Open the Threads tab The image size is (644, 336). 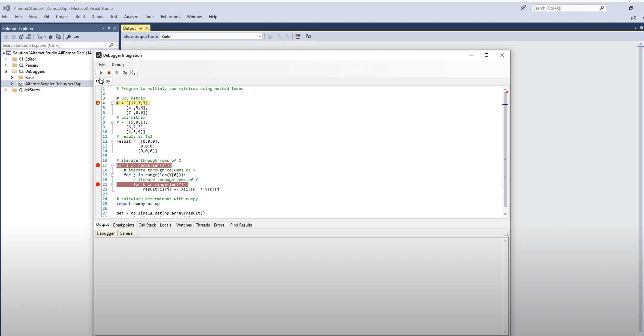point(203,225)
